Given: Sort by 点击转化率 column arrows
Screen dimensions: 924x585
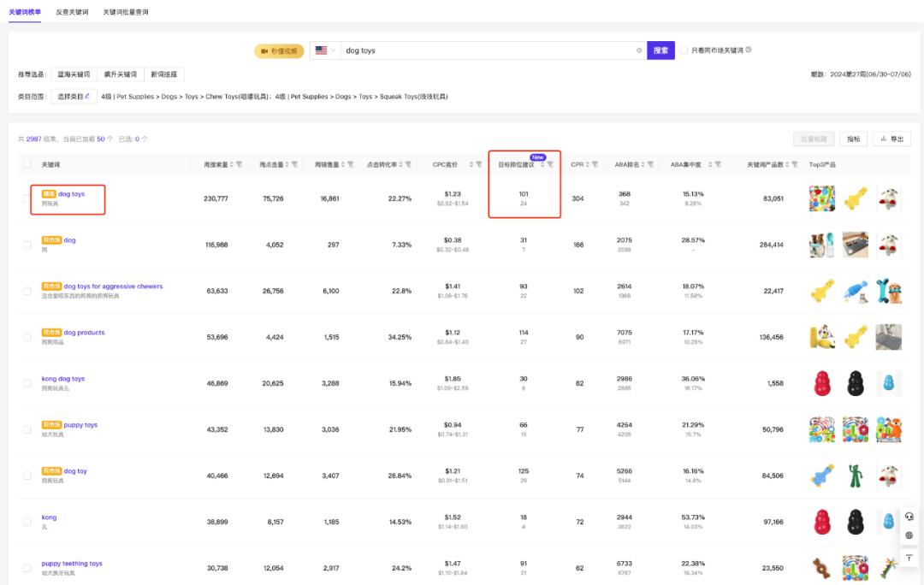Looking at the screenshot, I should coord(400,165).
